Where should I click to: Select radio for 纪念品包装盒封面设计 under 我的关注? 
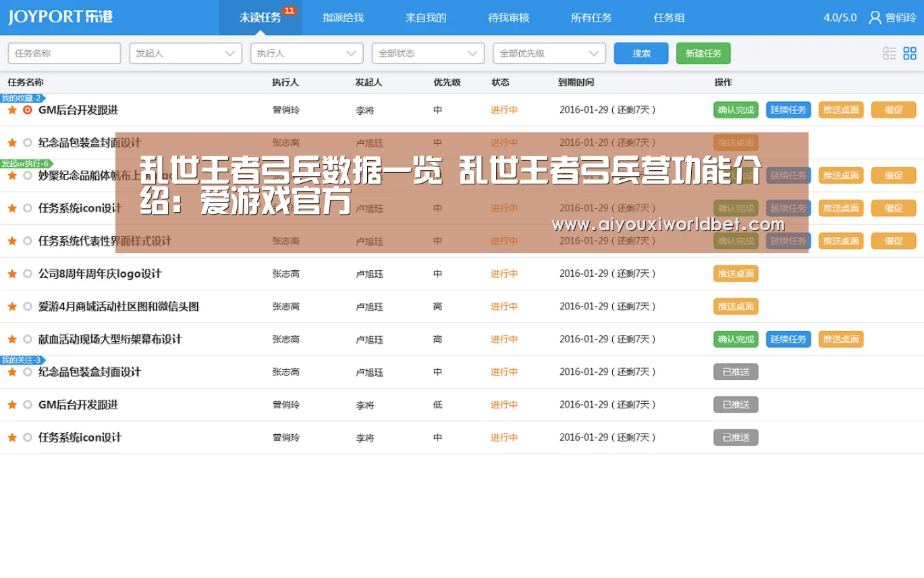(x=28, y=372)
